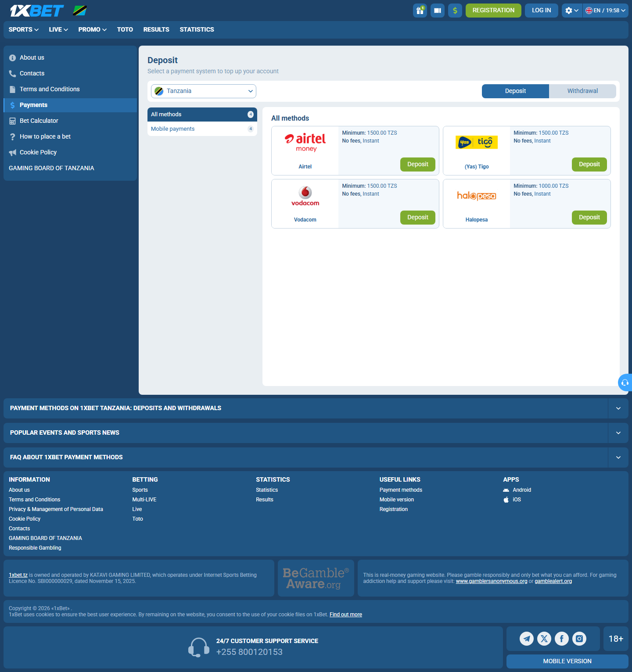
Task: Open Cookie Policy in the sidebar
Action: click(x=70, y=152)
